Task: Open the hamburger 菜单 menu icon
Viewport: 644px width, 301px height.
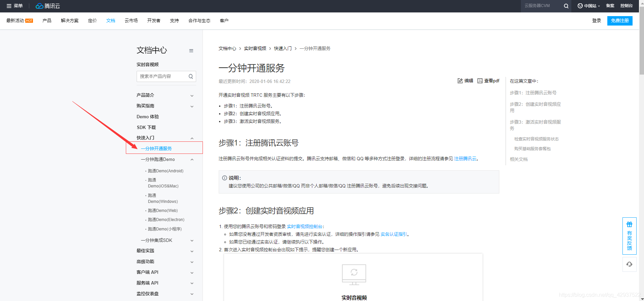Action: point(9,6)
